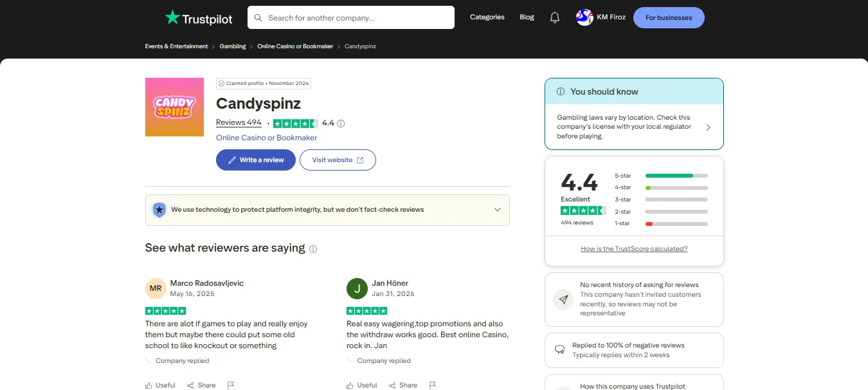The width and height of the screenshot is (868, 390).
Task: Mark Jan Höner's review as Useful
Action: [362, 385]
